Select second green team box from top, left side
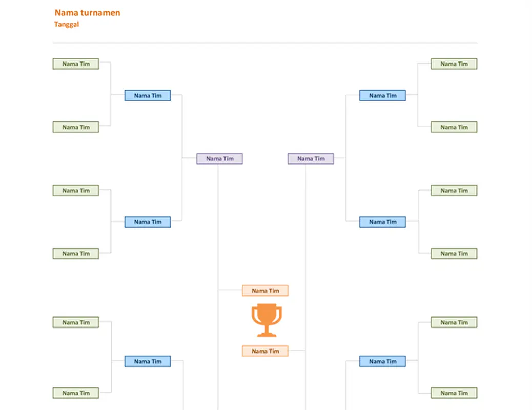The height and width of the screenshot is (410, 532). (76, 127)
